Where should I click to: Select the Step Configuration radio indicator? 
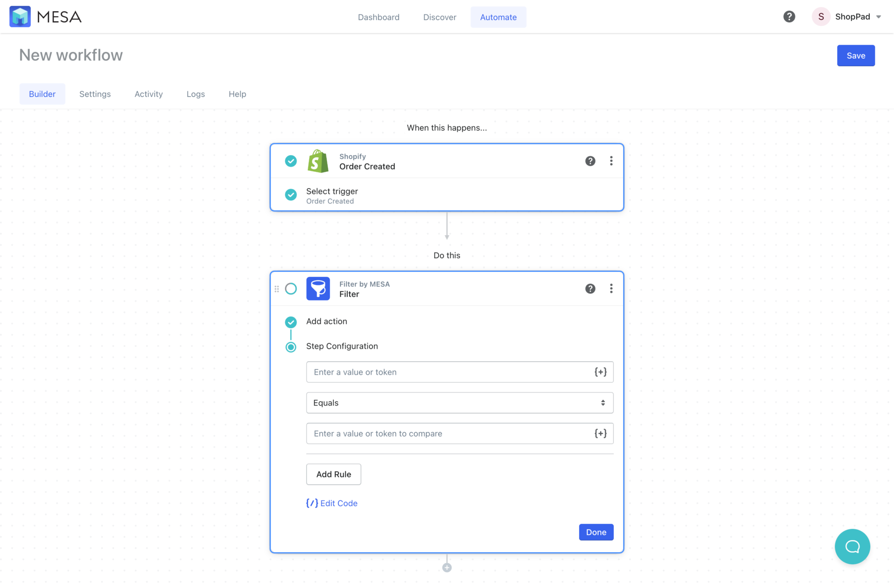[x=291, y=347]
